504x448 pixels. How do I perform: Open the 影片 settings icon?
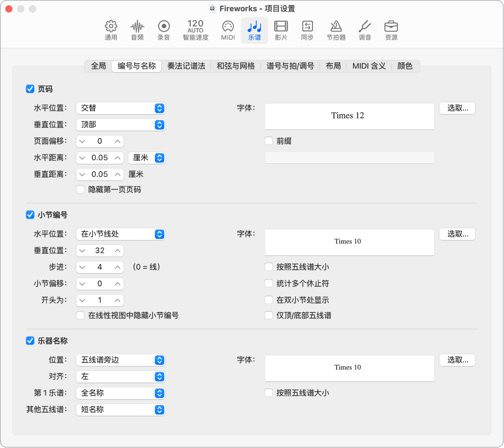pos(281,30)
